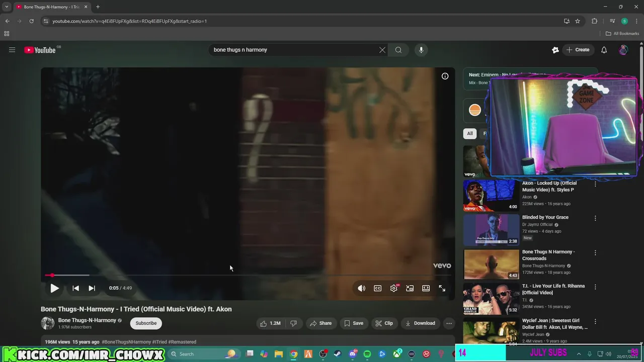Clear the search box text

[x=382, y=50]
